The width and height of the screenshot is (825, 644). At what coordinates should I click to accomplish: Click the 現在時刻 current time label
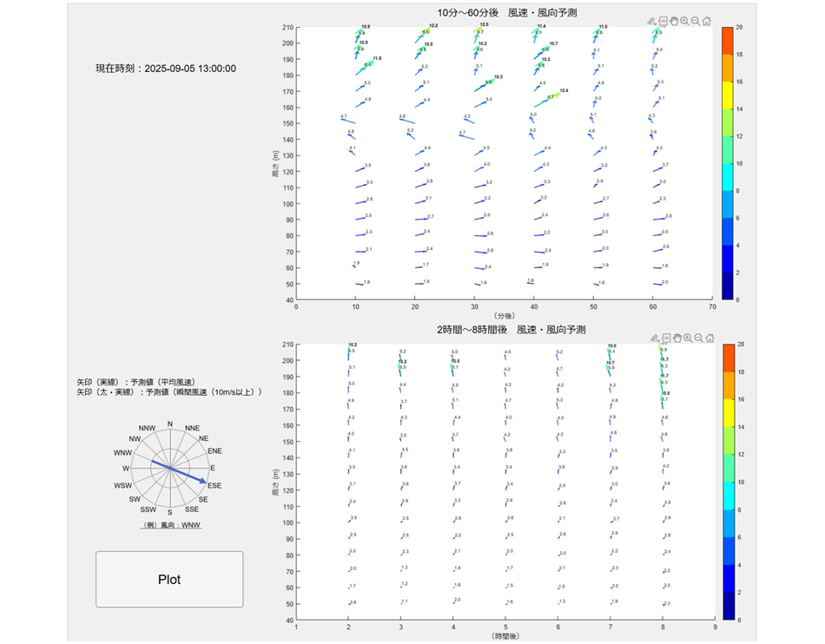click(x=166, y=69)
